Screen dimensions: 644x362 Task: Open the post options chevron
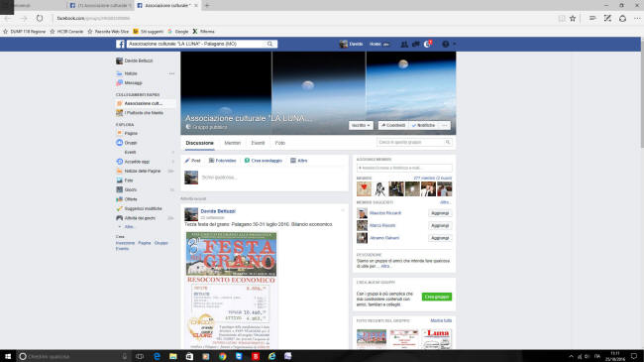pos(343,210)
